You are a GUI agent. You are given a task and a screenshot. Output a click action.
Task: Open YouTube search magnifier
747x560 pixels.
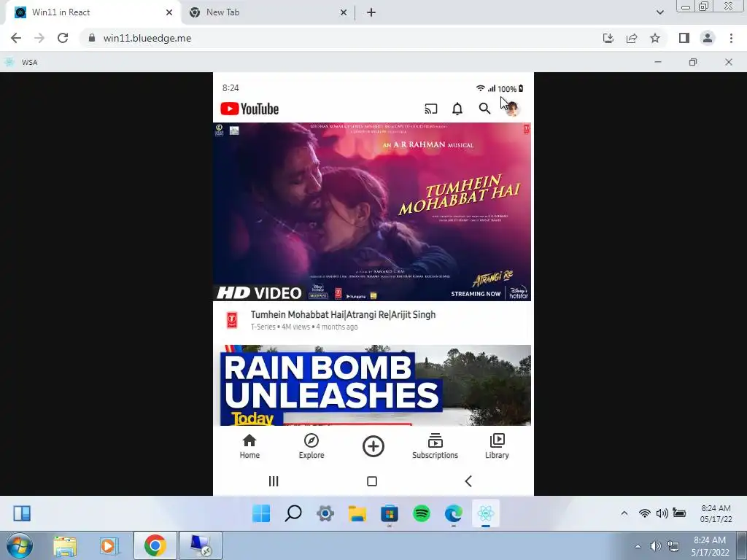point(484,109)
